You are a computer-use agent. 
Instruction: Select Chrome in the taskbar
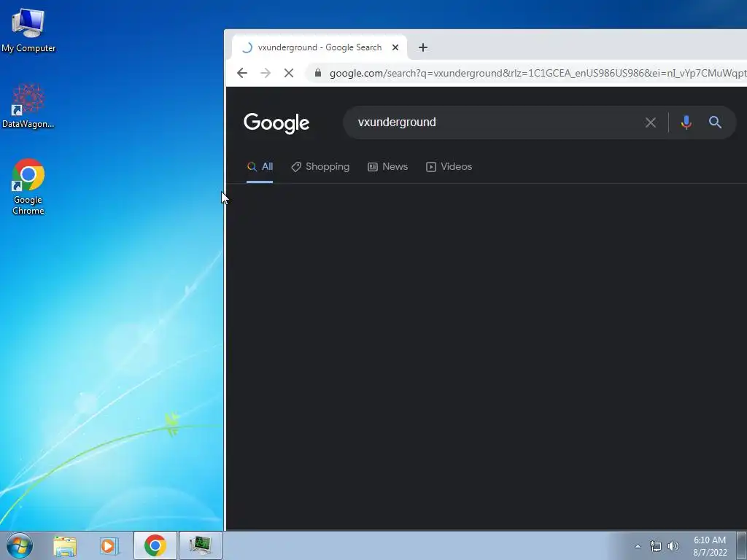pyautogui.click(x=155, y=545)
